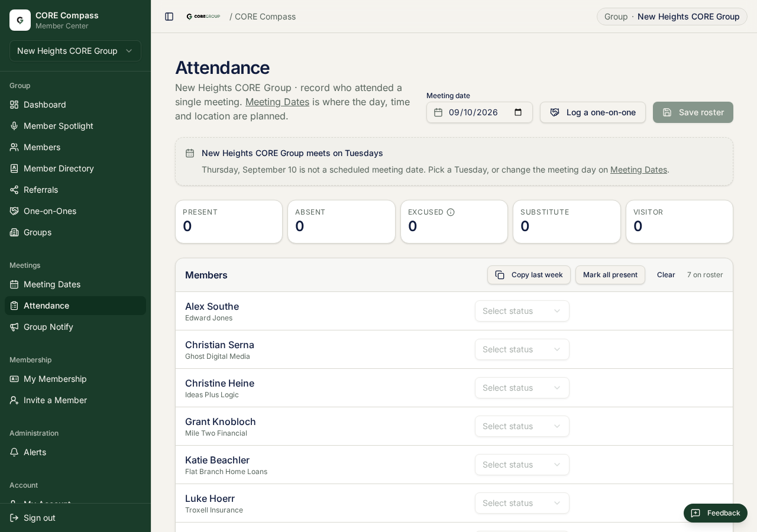Click the Groups building icon
757x532 pixels.
14,232
